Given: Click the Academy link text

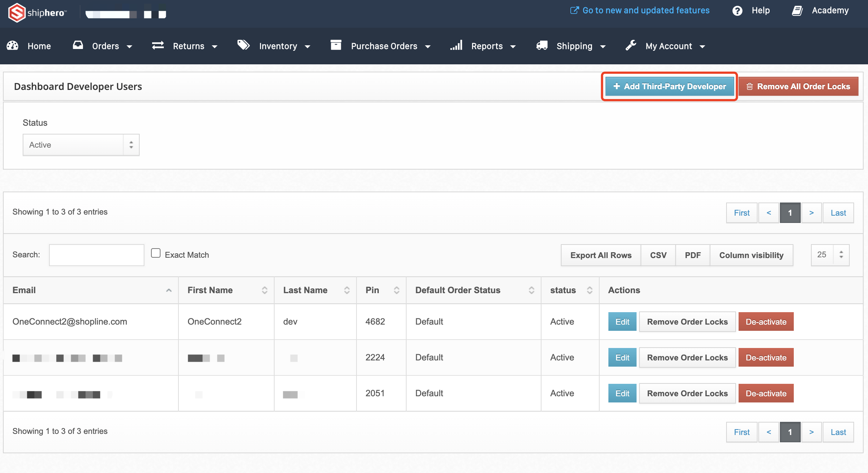Looking at the screenshot, I should pyautogui.click(x=830, y=10).
